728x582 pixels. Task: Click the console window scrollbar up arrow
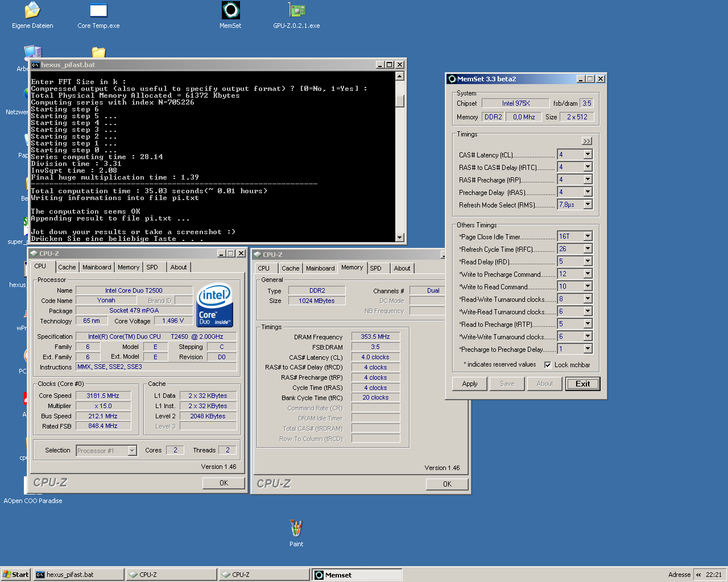click(x=400, y=76)
